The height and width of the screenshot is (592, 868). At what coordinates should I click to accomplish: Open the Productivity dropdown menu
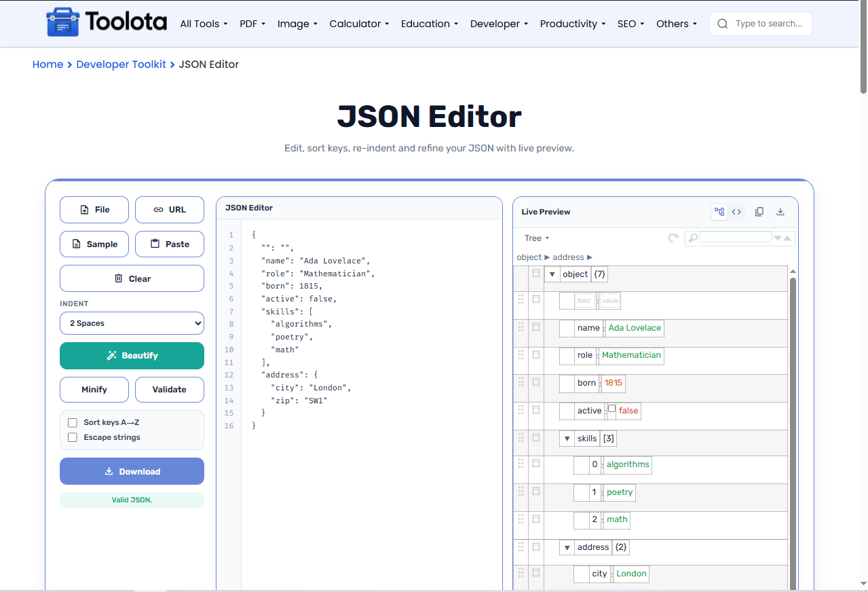573,24
